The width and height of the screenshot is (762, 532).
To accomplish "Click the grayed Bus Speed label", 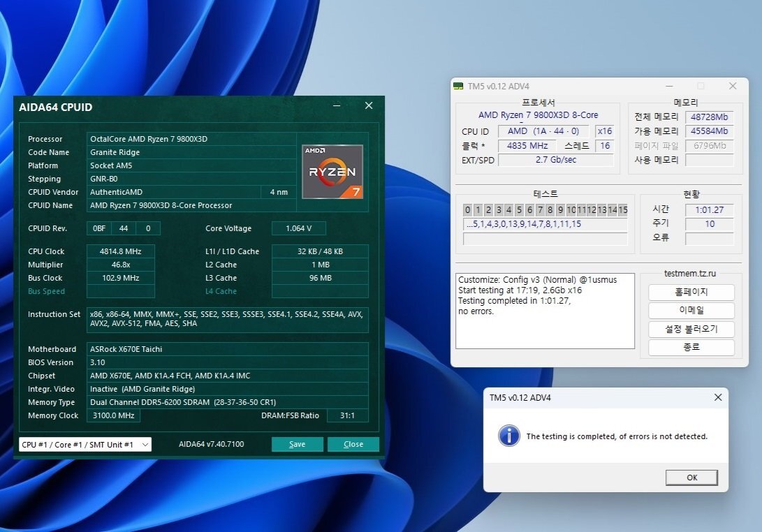I will click(x=46, y=292).
